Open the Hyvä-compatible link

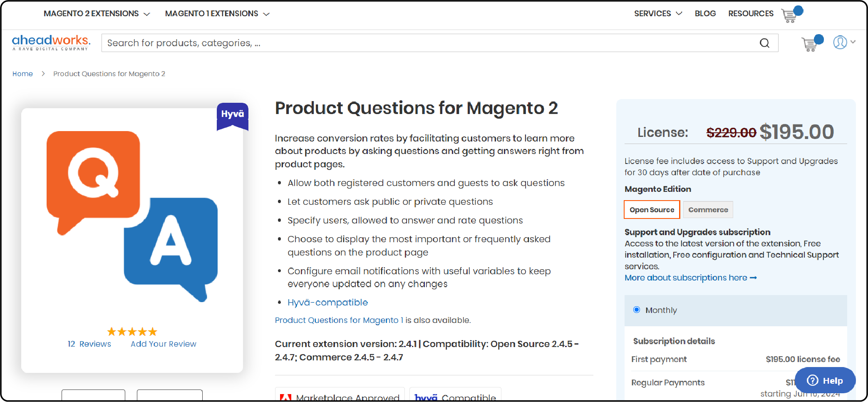point(327,303)
